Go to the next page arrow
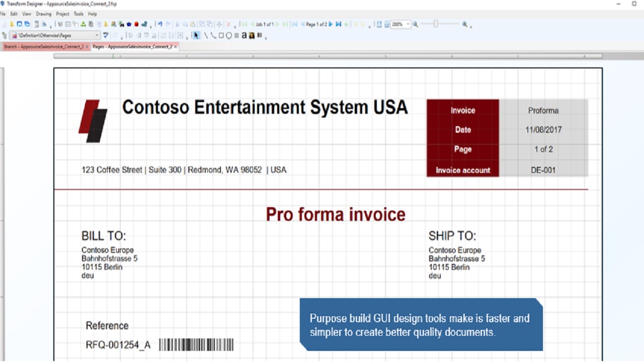 pos(331,24)
